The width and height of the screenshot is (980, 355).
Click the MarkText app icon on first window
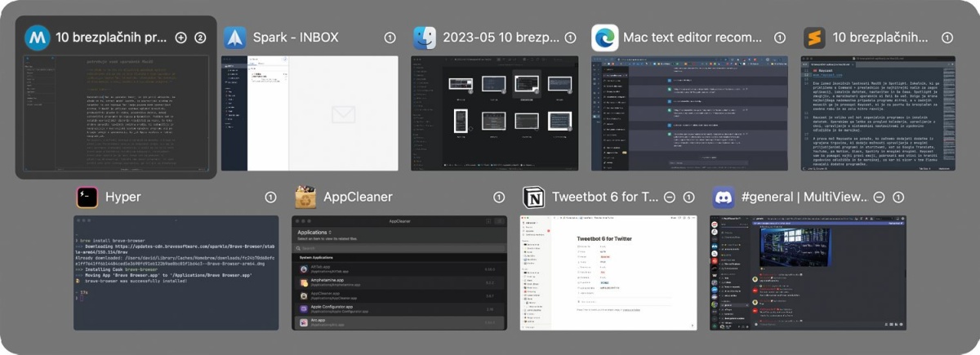[37, 38]
